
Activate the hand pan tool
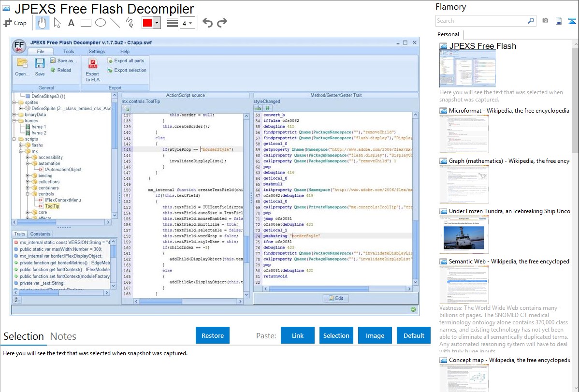(42, 23)
